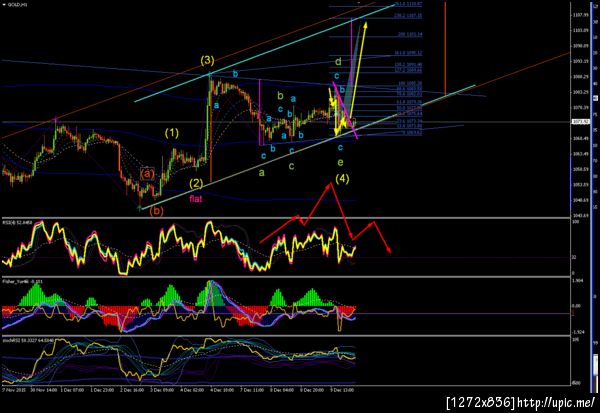Select the yellow (2) wave label
The width and height of the screenshot is (600, 413).
click(196, 183)
